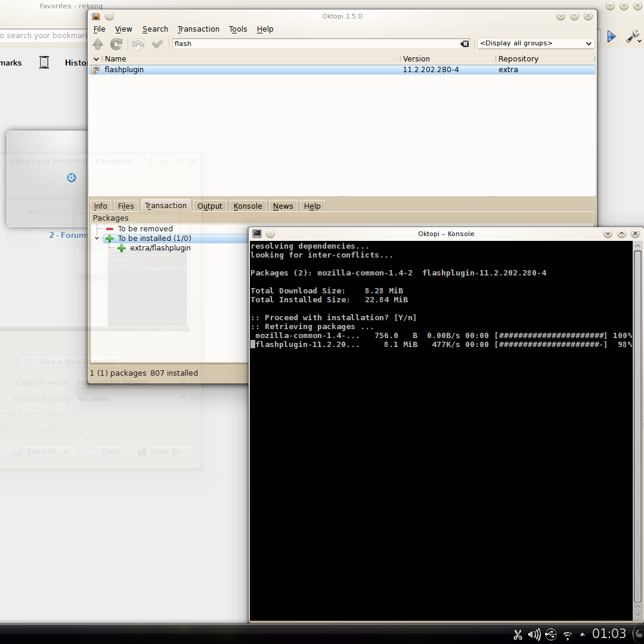Open the Display all groups dropdown
The image size is (644, 644).
536,43
